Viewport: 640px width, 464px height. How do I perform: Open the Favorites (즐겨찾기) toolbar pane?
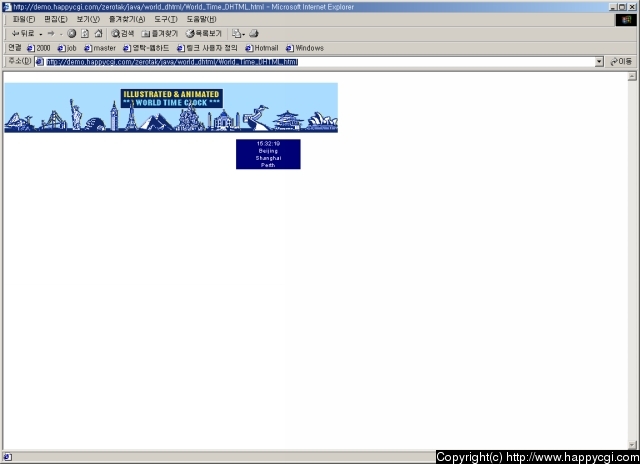pyautogui.click(x=160, y=33)
